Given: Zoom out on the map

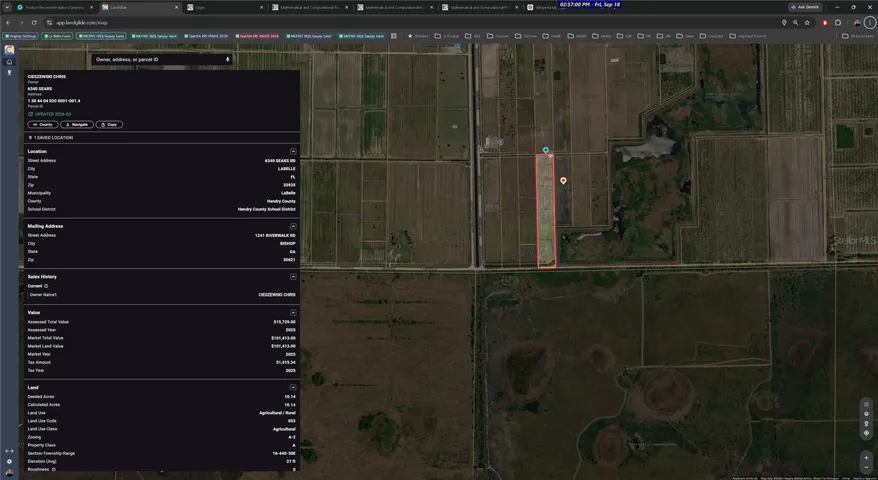Looking at the screenshot, I should [866, 467].
